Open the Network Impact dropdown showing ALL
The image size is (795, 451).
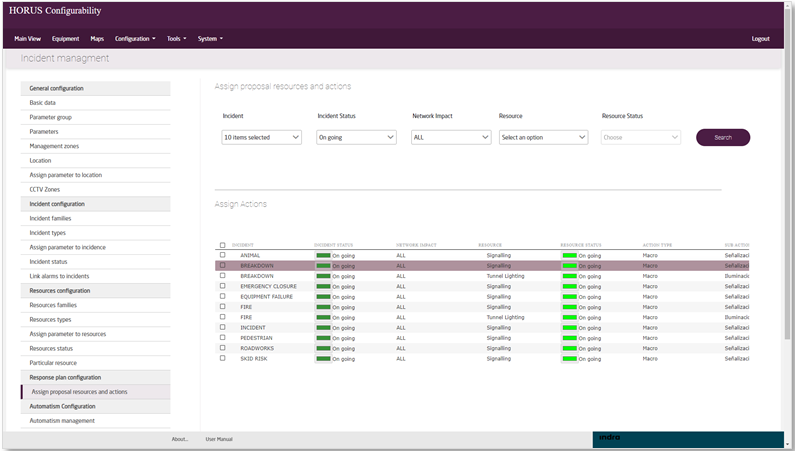click(451, 137)
